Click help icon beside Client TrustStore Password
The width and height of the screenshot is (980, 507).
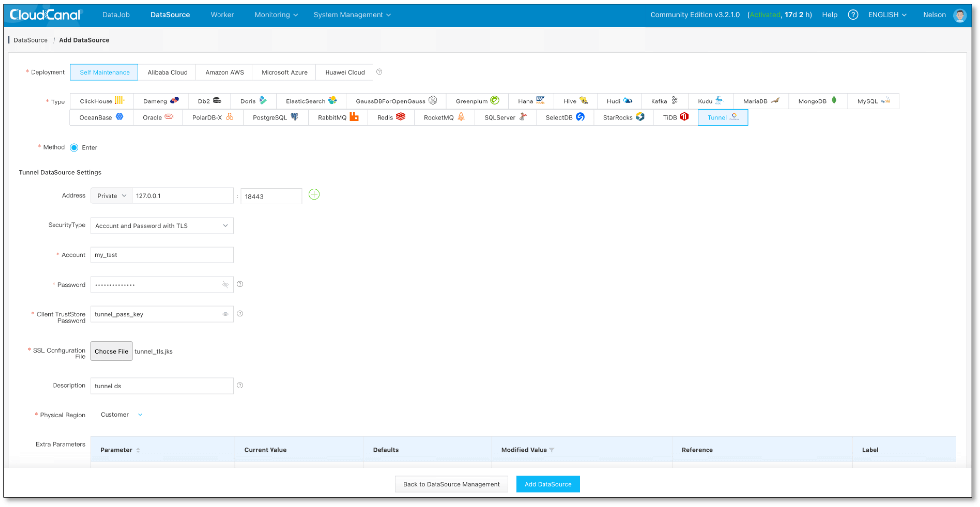[x=240, y=314]
